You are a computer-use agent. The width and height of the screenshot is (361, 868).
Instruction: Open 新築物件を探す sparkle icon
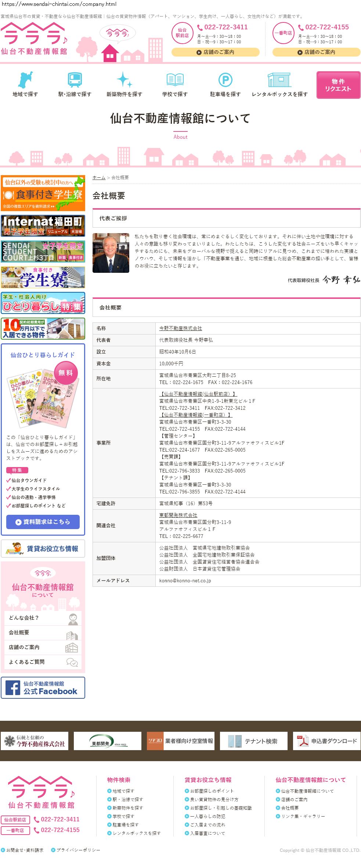pyautogui.click(x=124, y=80)
